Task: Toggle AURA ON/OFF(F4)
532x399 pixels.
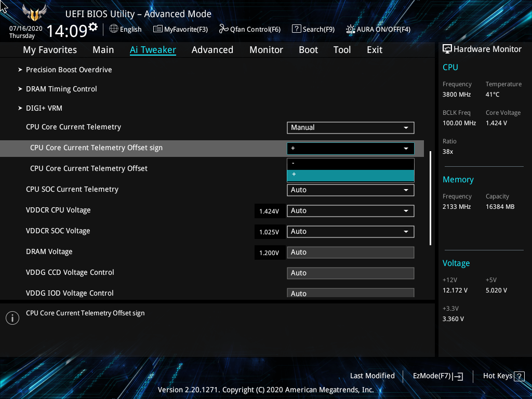Action: [x=383, y=29]
